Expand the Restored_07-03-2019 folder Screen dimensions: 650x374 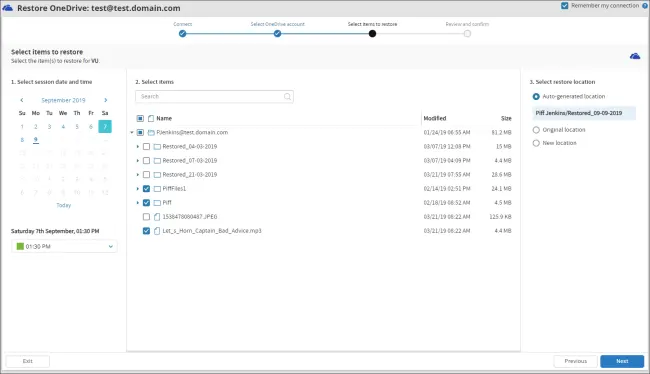click(x=138, y=161)
